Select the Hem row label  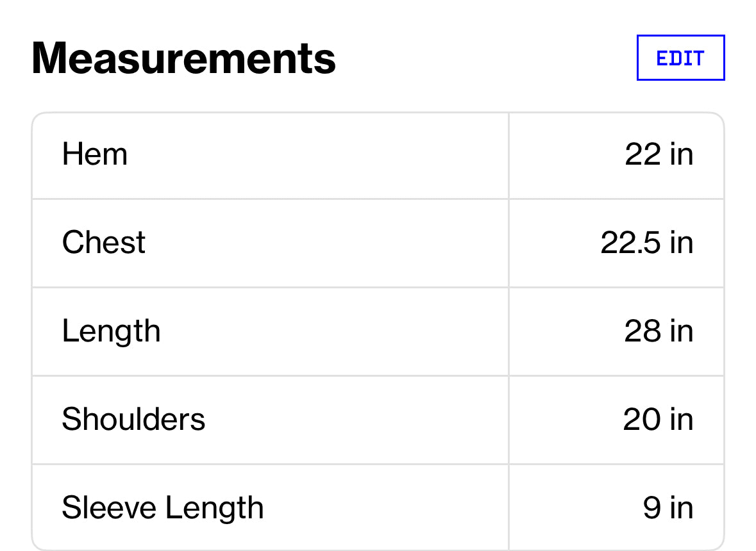[95, 155]
